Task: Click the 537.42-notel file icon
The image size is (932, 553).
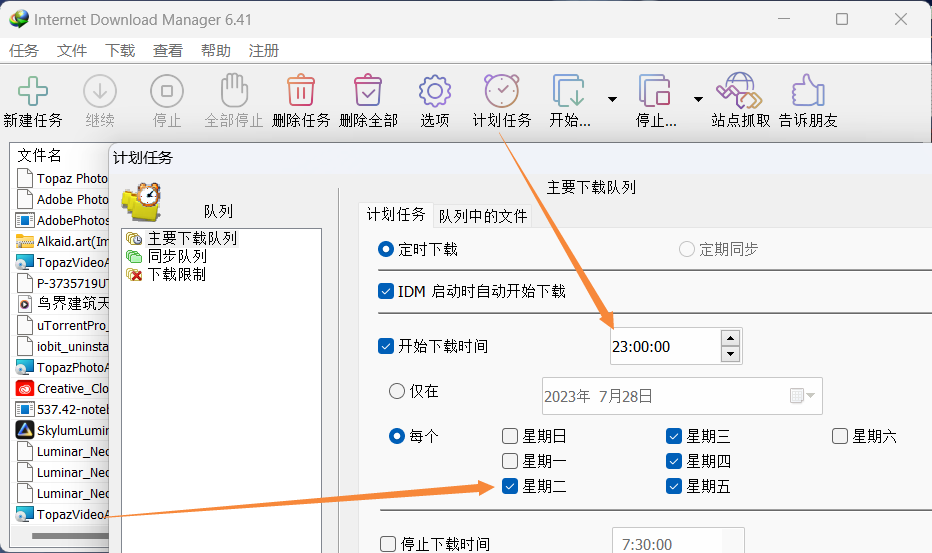Action: (24, 410)
